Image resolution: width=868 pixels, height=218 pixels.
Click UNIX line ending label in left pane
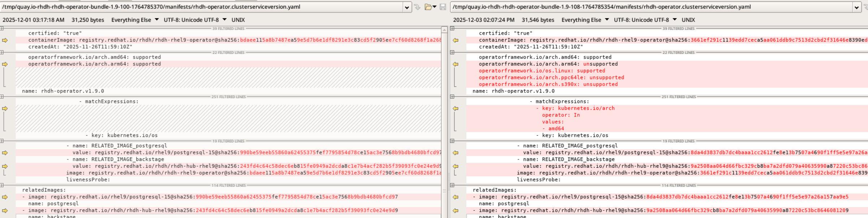tap(238, 20)
